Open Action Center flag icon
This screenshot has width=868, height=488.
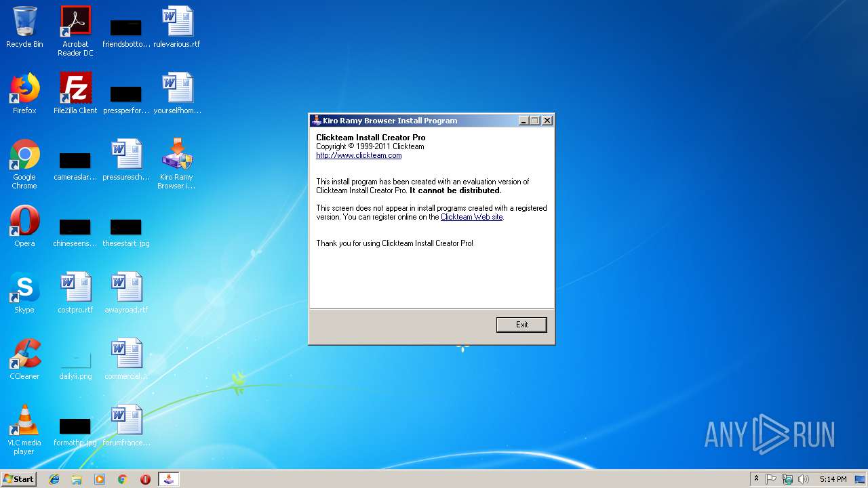771,479
